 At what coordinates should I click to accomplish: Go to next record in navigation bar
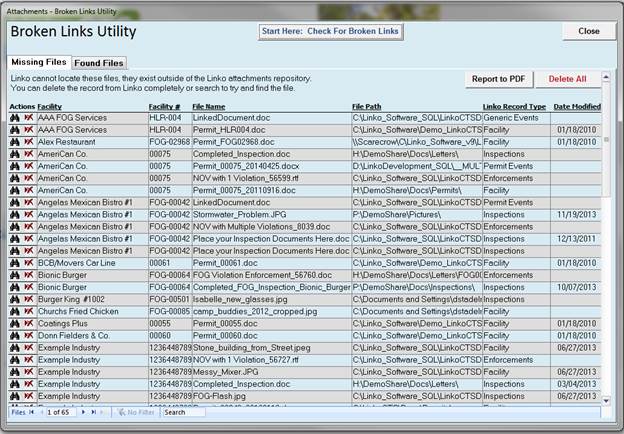pos(83,412)
